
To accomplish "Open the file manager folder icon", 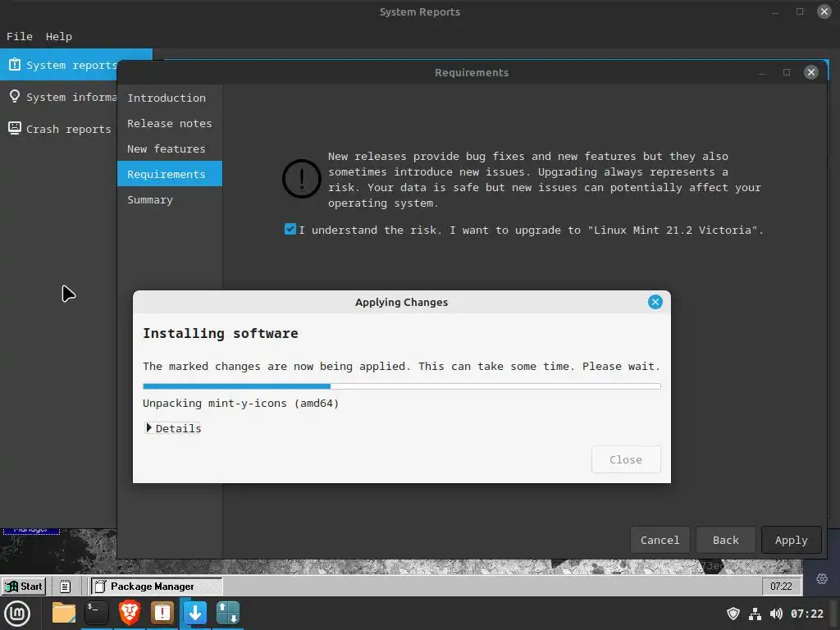I will [64, 613].
